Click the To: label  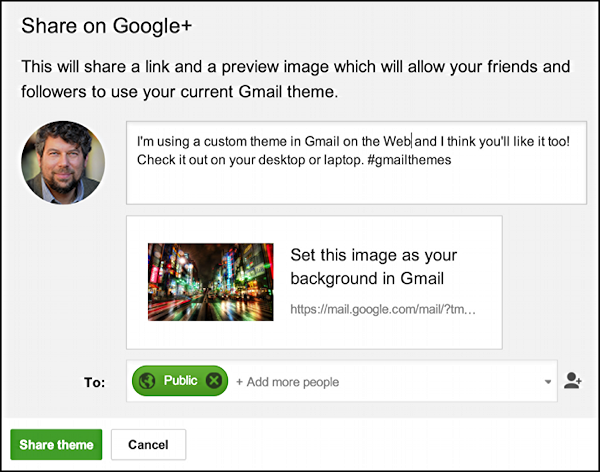pyautogui.click(x=95, y=382)
